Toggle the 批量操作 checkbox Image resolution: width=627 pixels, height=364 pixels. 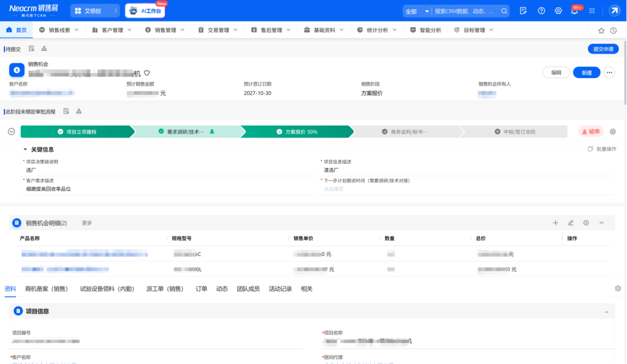(x=590, y=149)
